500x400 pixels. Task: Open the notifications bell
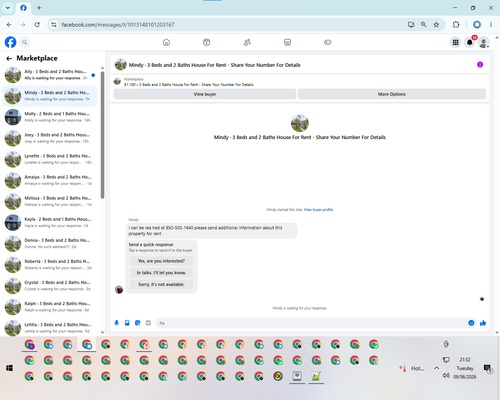(470, 42)
